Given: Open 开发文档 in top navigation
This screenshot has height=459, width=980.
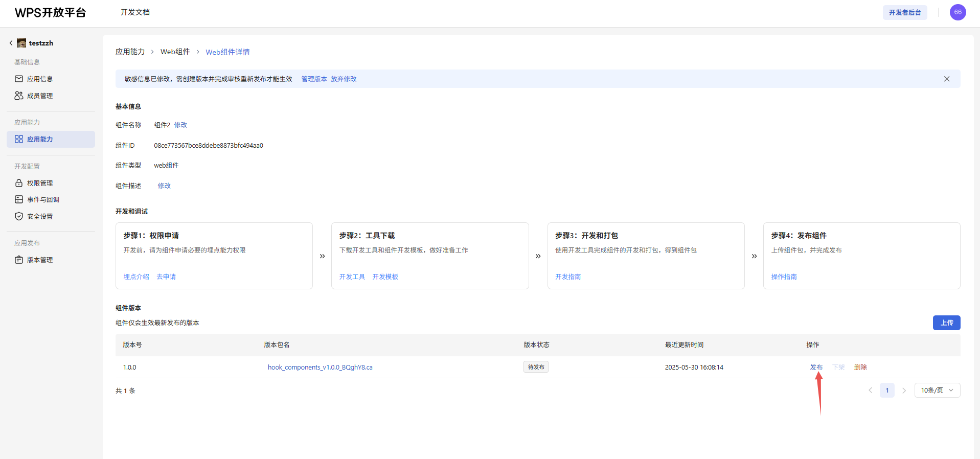Looking at the screenshot, I should click(135, 12).
